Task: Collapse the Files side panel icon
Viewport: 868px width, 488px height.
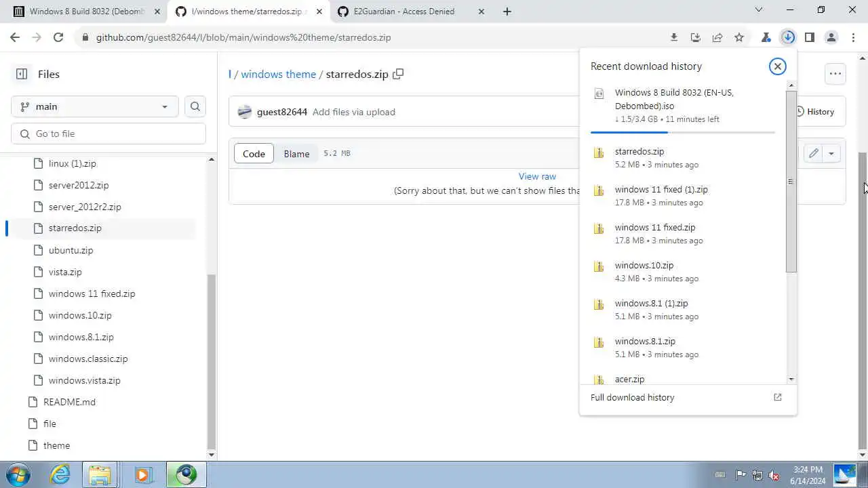Action: tap(22, 74)
